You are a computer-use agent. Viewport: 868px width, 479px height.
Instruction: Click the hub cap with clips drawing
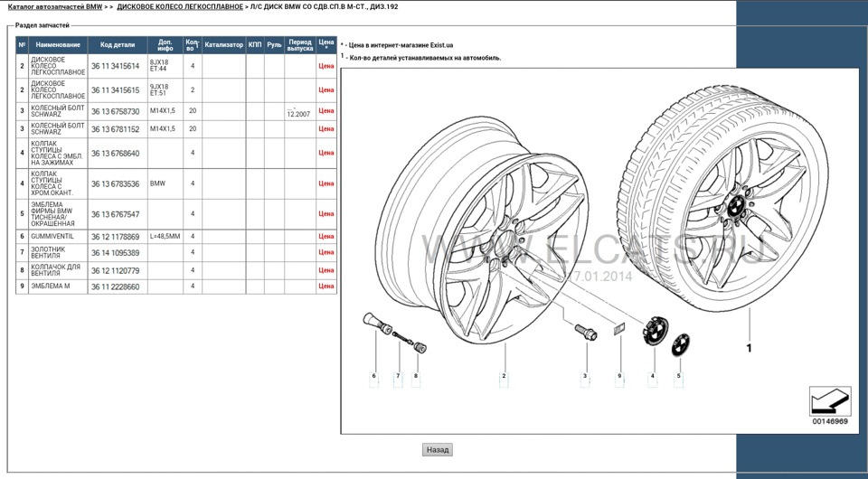coord(655,330)
